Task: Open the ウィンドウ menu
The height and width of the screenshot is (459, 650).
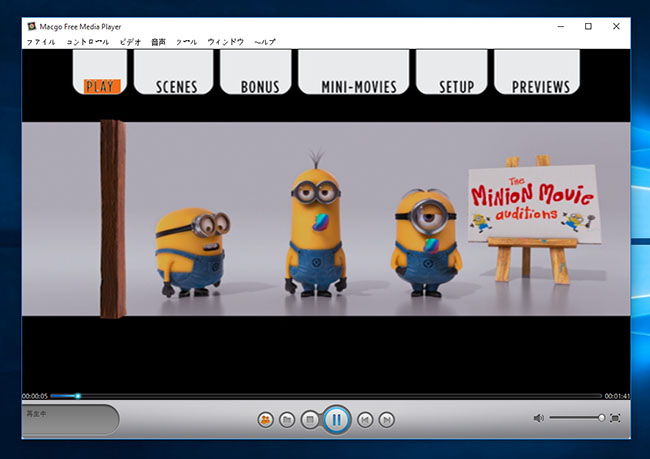Action: pos(225,42)
